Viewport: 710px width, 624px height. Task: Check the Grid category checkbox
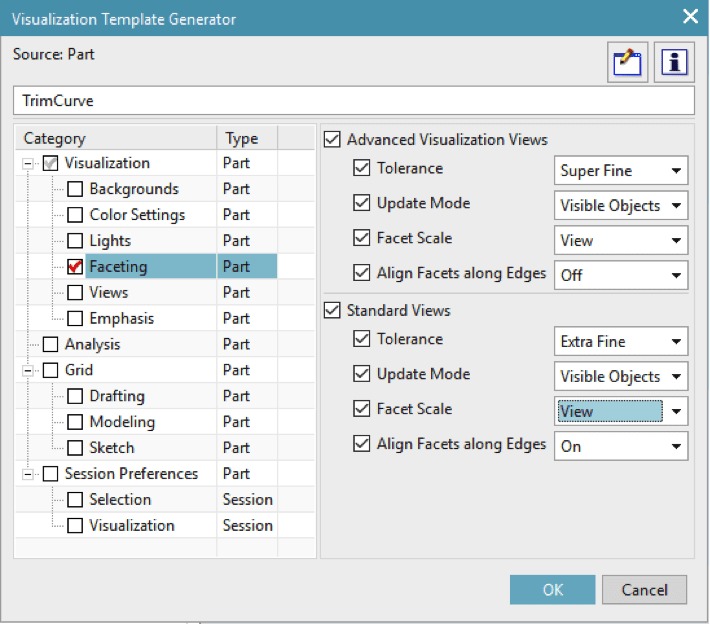50,370
